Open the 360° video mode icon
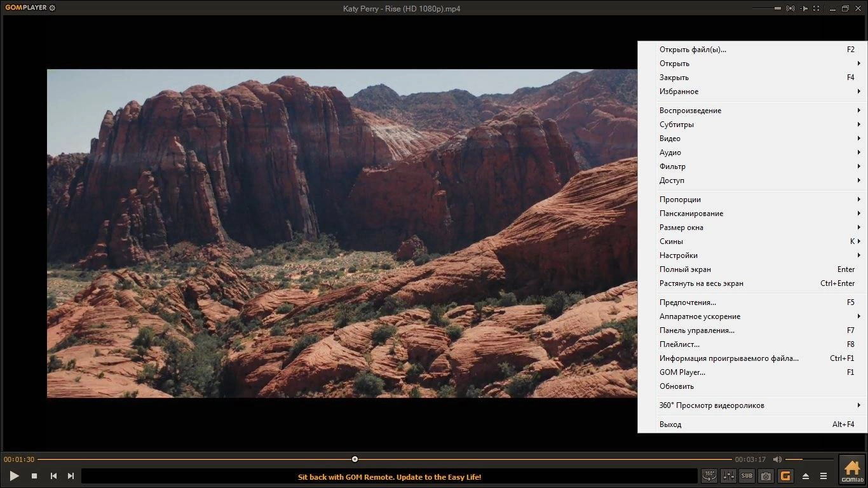Viewport: 868px width, 488px height. 709,475
